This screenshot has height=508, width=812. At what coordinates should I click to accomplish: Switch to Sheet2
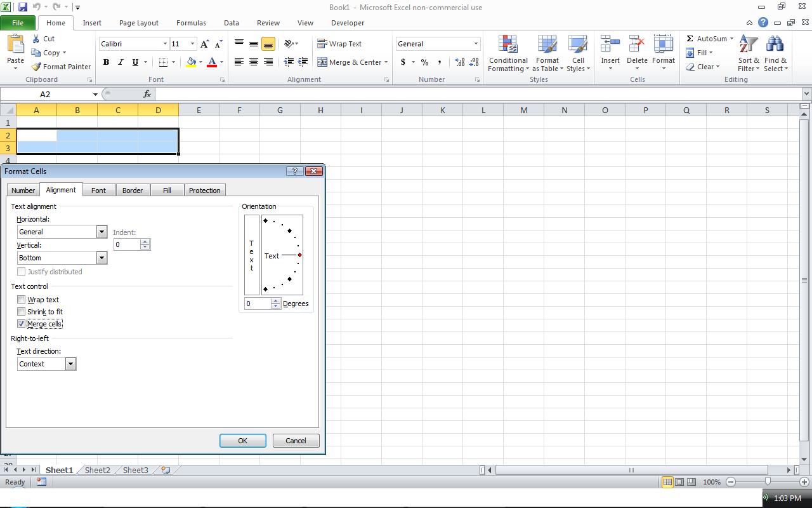[97, 470]
